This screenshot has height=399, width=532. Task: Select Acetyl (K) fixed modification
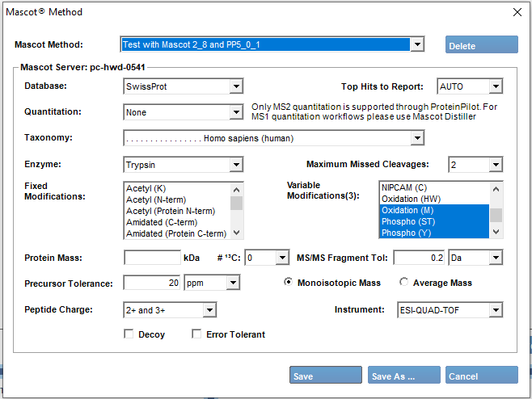[x=177, y=188]
